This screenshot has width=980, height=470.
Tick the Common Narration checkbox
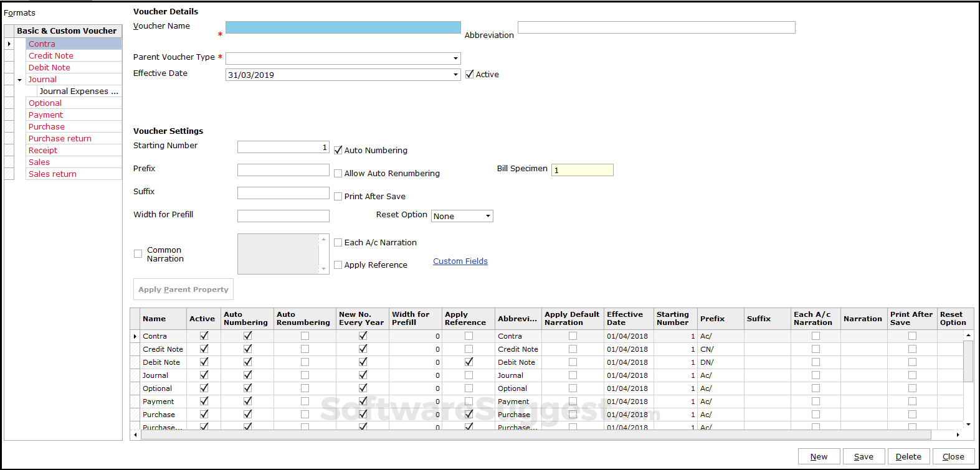coord(138,253)
